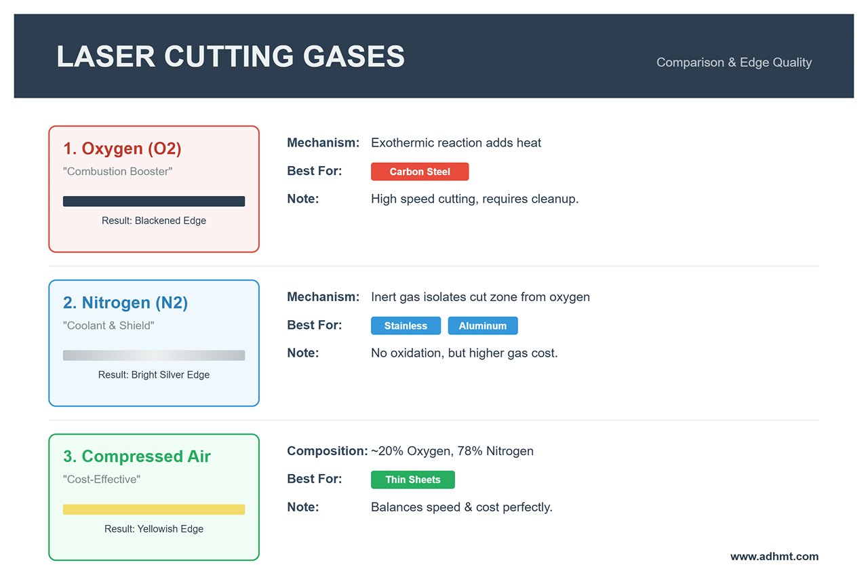Select the Aluminum blue tag
The height and width of the screenshot is (588, 868).
click(482, 326)
